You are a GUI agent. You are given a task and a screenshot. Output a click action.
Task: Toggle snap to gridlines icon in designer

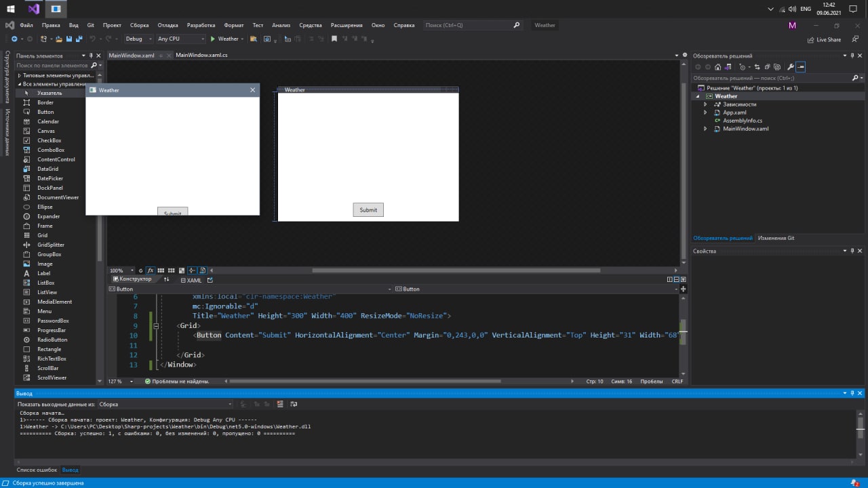pos(172,270)
